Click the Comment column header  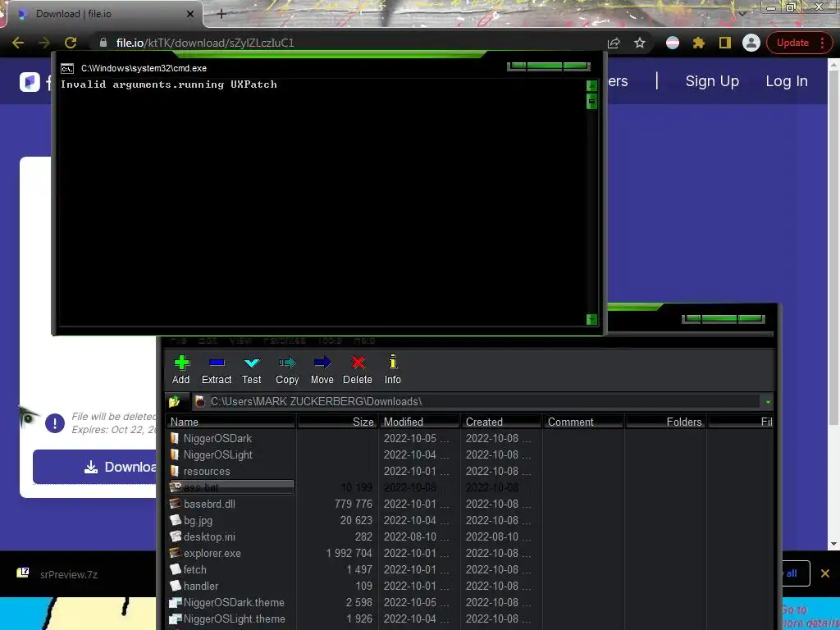(583, 422)
